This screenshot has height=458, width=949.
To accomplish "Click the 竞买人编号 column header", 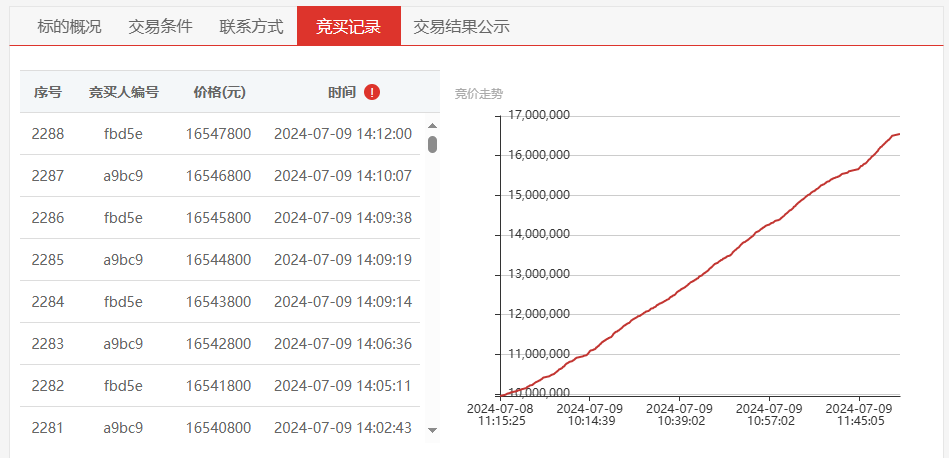I will pyautogui.click(x=123, y=93).
